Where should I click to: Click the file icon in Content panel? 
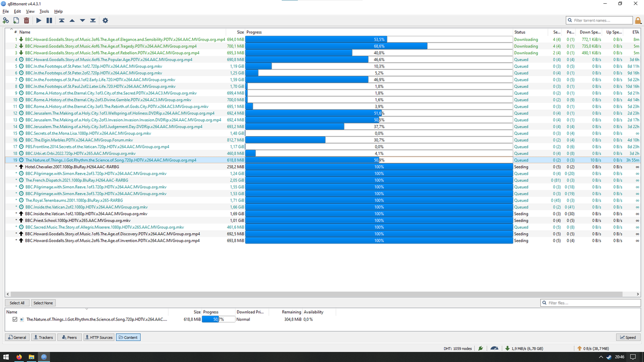click(x=21, y=319)
